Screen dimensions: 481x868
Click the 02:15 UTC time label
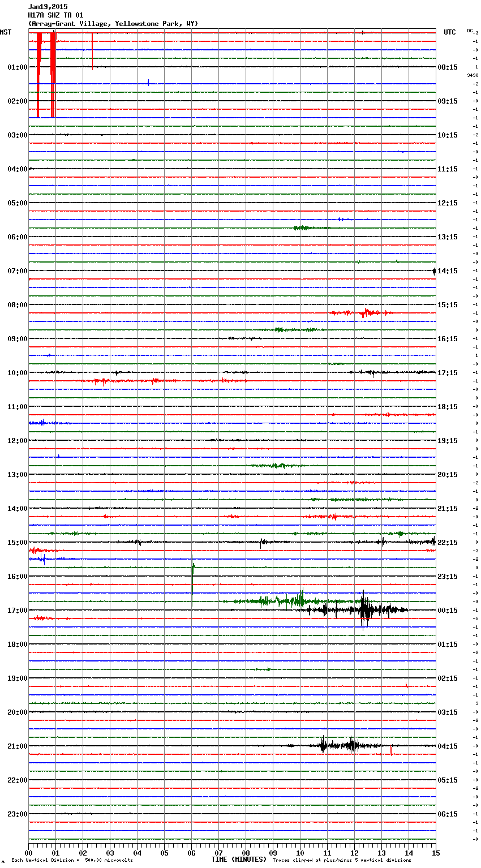pos(448,678)
